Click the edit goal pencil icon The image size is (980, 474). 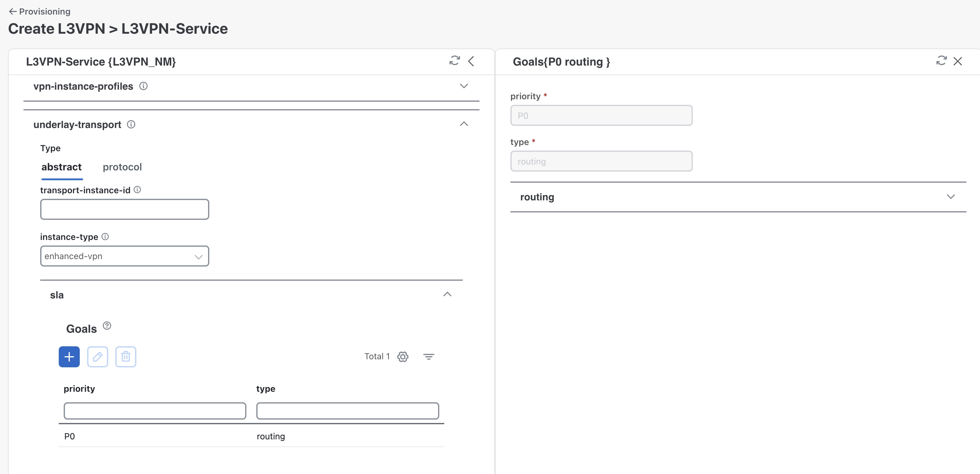click(97, 357)
